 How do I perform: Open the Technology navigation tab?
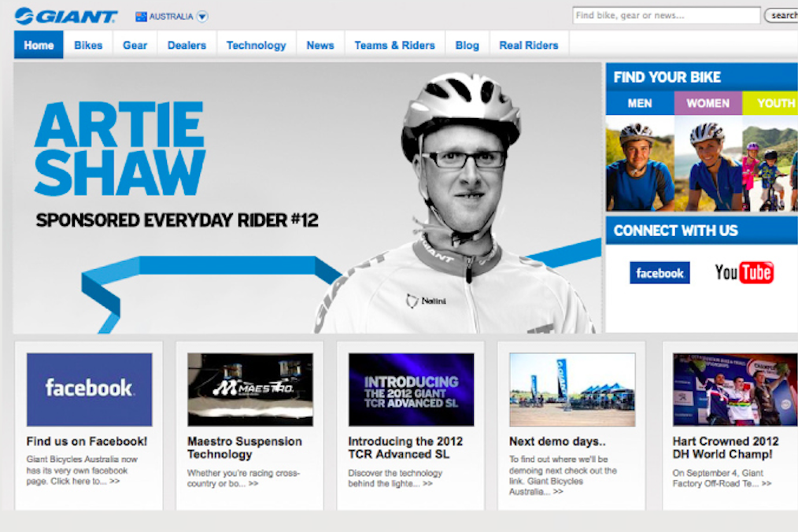256,46
